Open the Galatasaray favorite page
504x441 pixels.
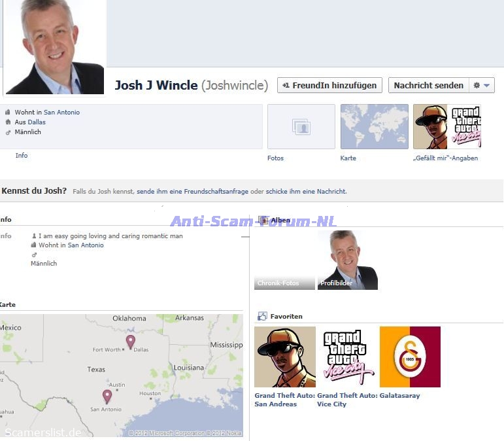pos(410,357)
